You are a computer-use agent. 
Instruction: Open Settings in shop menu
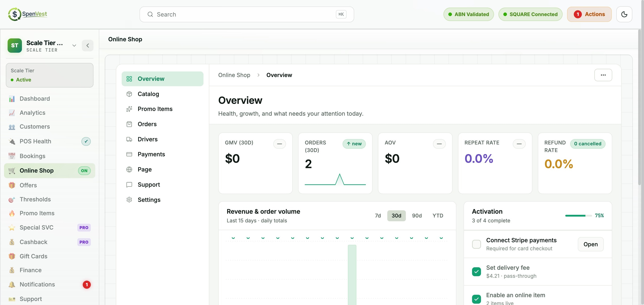click(162, 200)
